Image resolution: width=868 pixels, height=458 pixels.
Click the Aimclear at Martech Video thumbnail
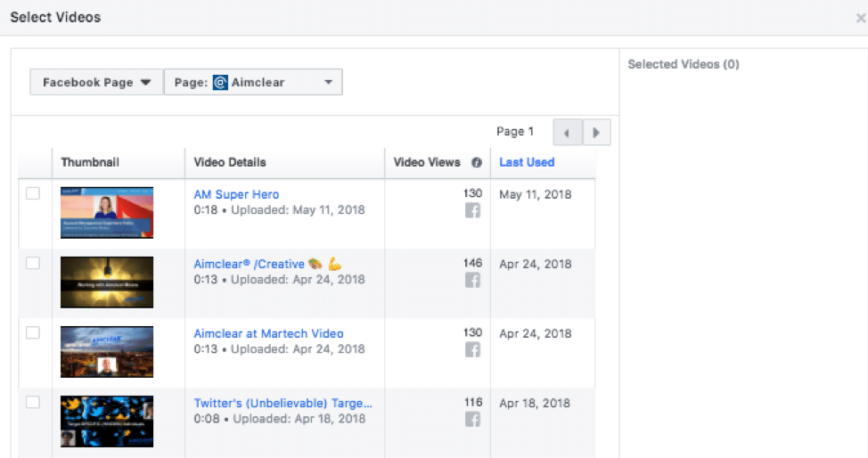click(107, 352)
